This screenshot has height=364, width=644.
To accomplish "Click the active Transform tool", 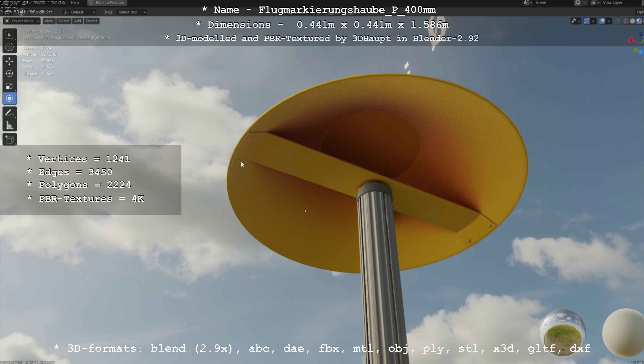I will (x=9, y=98).
